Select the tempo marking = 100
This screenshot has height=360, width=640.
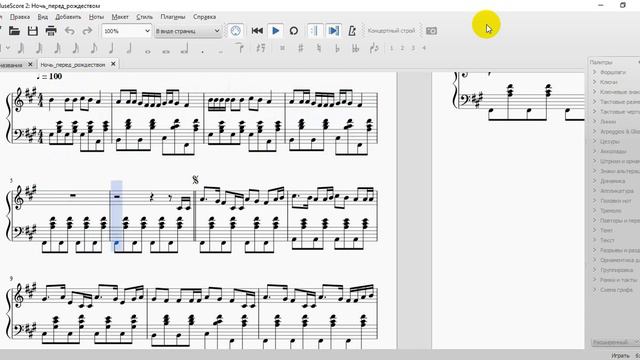(x=49, y=76)
